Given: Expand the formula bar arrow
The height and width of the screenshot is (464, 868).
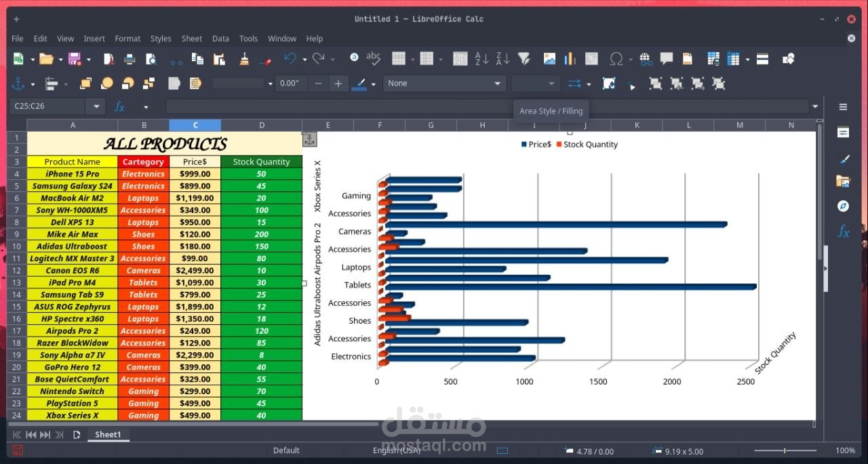Looking at the screenshot, I should [x=815, y=107].
